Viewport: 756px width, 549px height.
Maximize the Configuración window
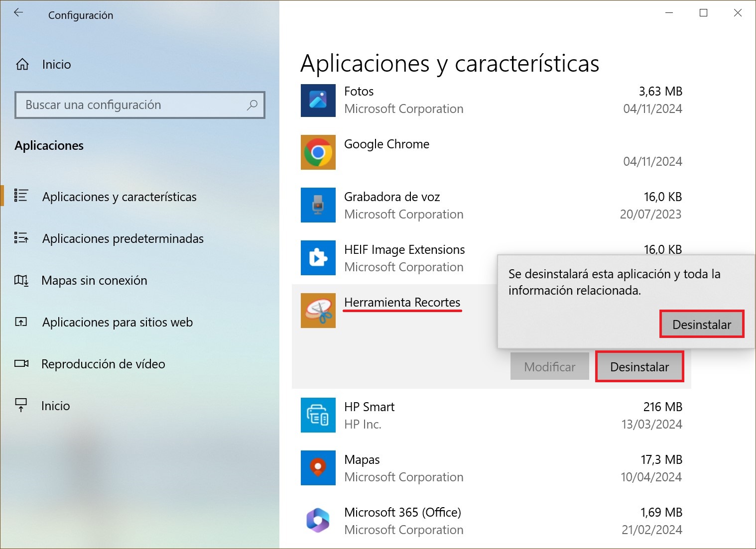(703, 13)
